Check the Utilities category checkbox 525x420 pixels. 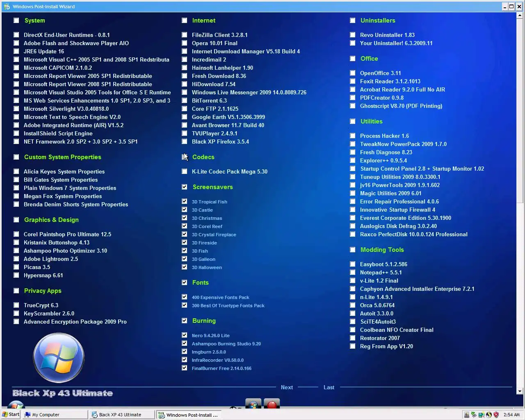pyautogui.click(x=353, y=121)
